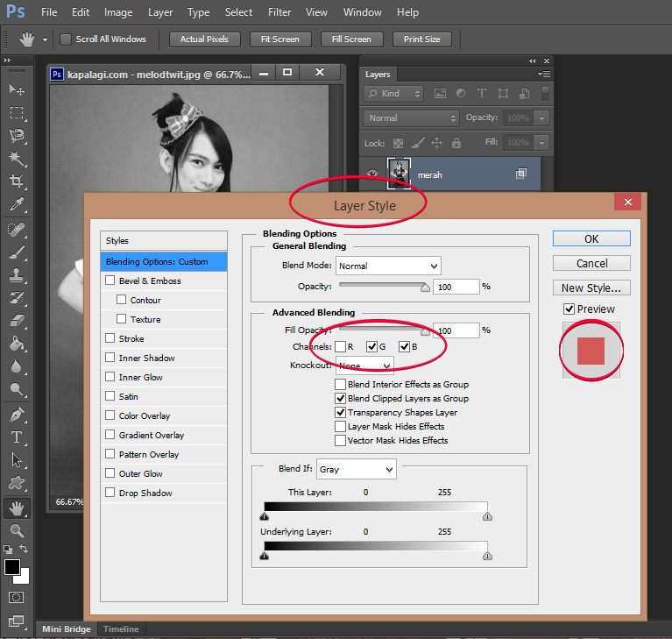
Task: Select the Eyedropper tool
Action: (x=17, y=204)
